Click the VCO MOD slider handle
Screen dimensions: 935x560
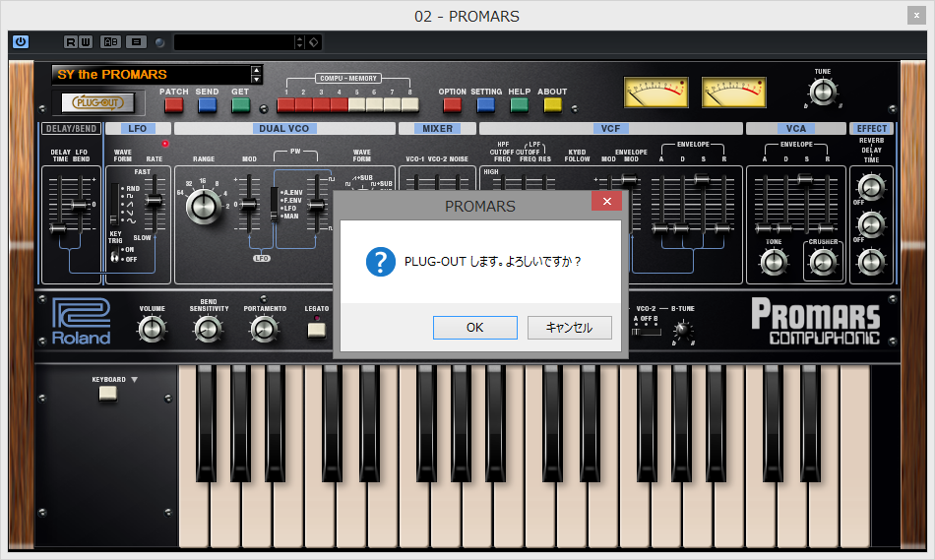click(x=249, y=205)
